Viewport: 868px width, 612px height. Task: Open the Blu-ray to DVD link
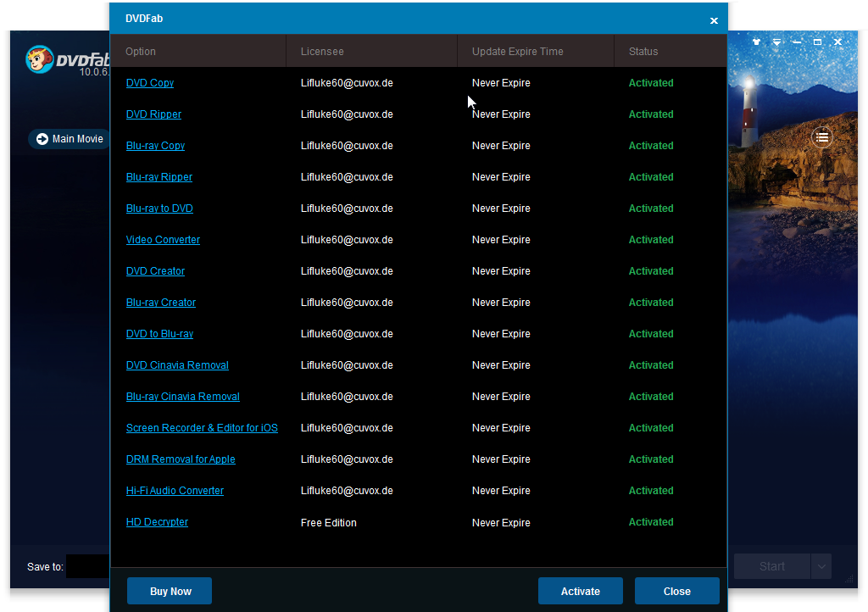point(159,208)
